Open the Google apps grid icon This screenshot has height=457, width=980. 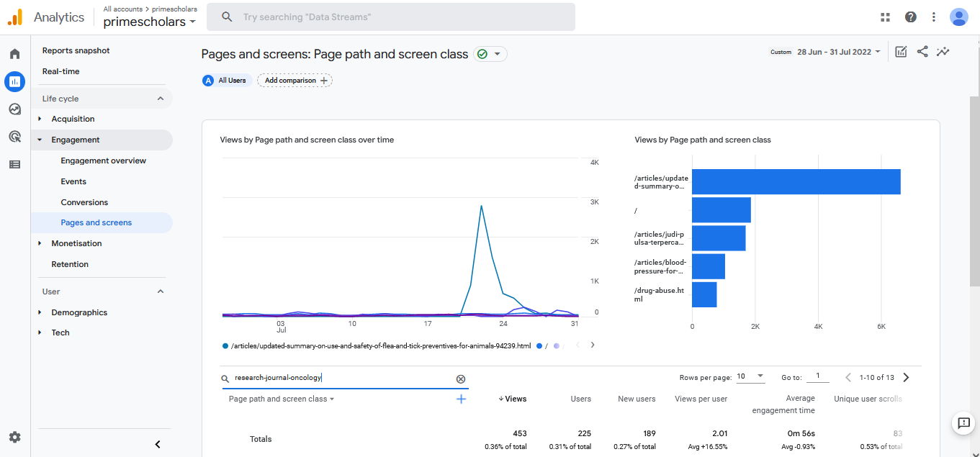pos(885,17)
